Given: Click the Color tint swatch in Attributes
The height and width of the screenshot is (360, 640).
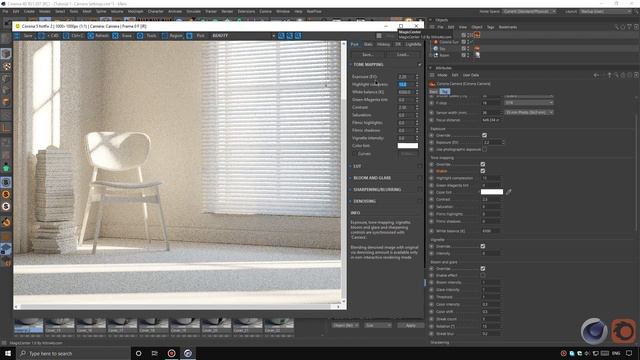Looking at the screenshot, I should tap(492, 192).
